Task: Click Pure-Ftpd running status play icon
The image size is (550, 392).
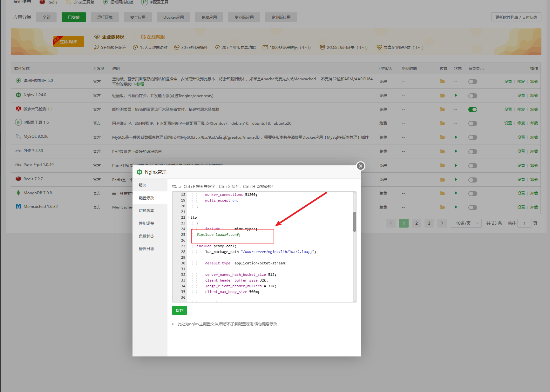Action: (456, 166)
